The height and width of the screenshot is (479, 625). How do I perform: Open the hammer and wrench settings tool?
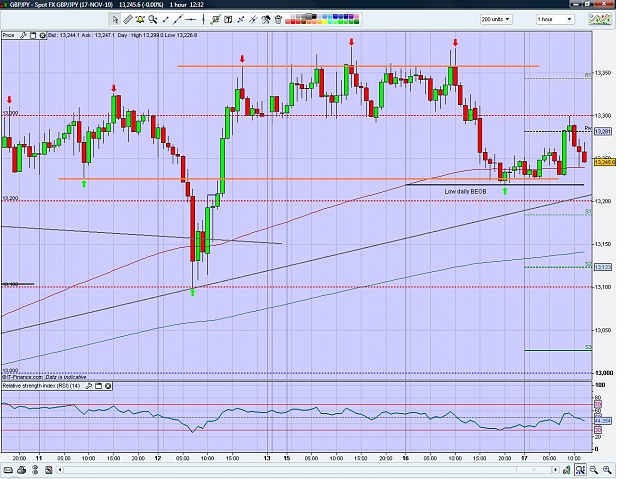click(x=265, y=19)
